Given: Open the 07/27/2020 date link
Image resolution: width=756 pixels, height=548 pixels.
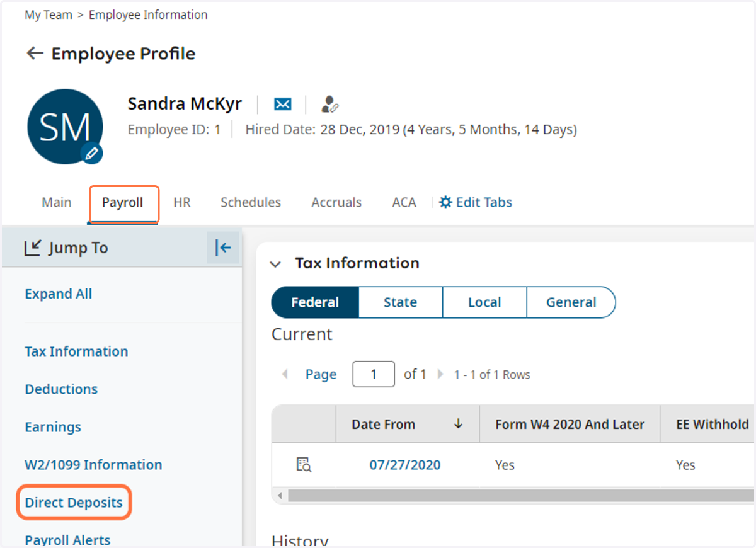Looking at the screenshot, I should tap(405, 465).
